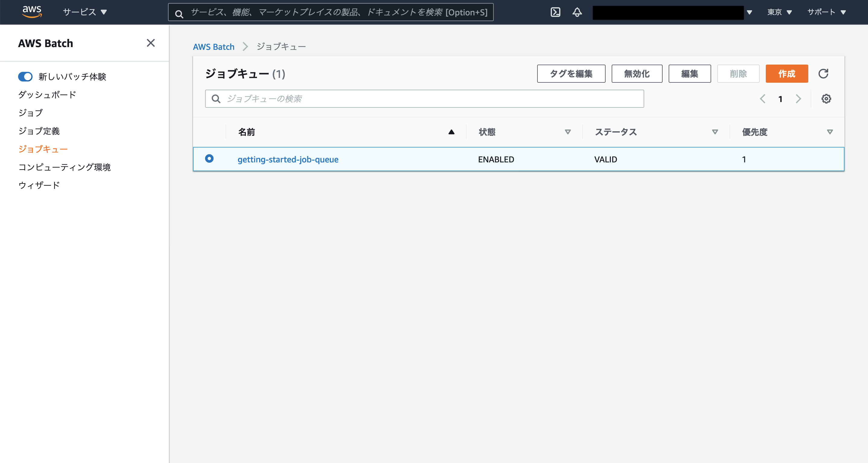Screen dimensions: 868x463
Task: Open the account name dropdown arrow
Action: click(x=749, y=12)
